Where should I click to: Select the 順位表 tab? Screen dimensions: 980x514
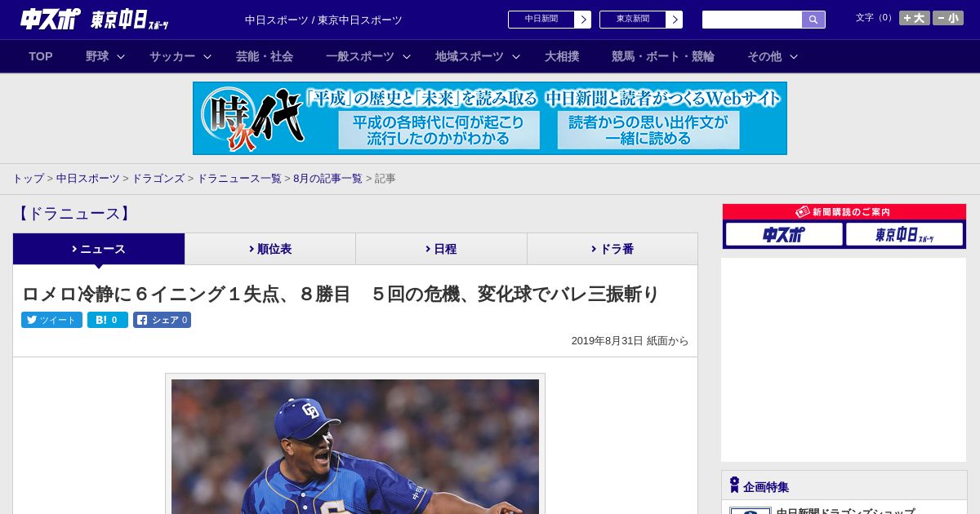pos(270,249)
